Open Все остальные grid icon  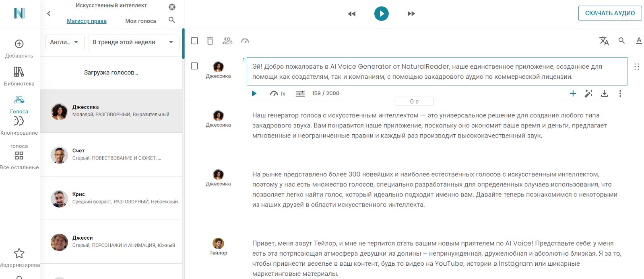[19, 156]
